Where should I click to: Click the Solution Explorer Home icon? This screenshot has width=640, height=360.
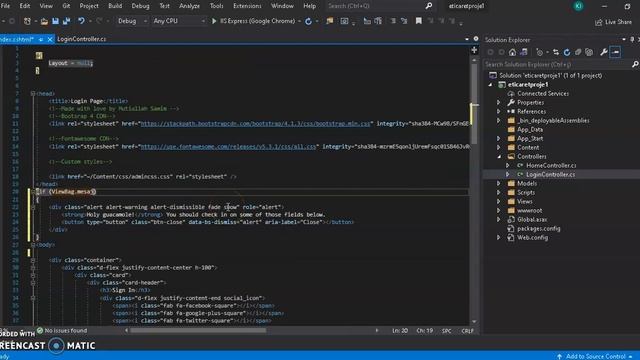pyautogui.click(x=512, y=52)
